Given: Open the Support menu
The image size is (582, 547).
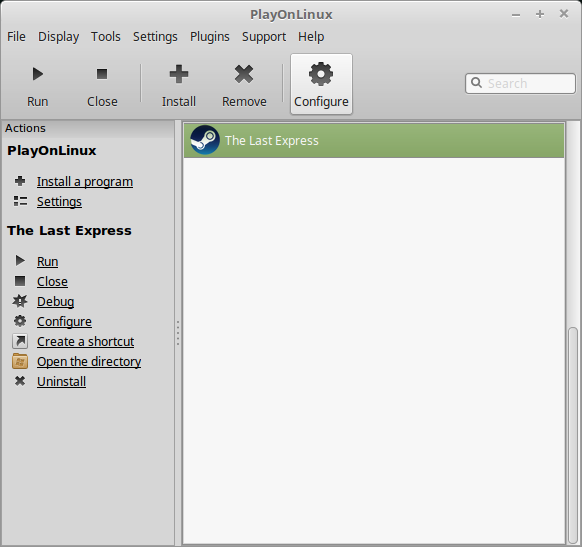Looking at the screenshot, I should coord(264,37).
